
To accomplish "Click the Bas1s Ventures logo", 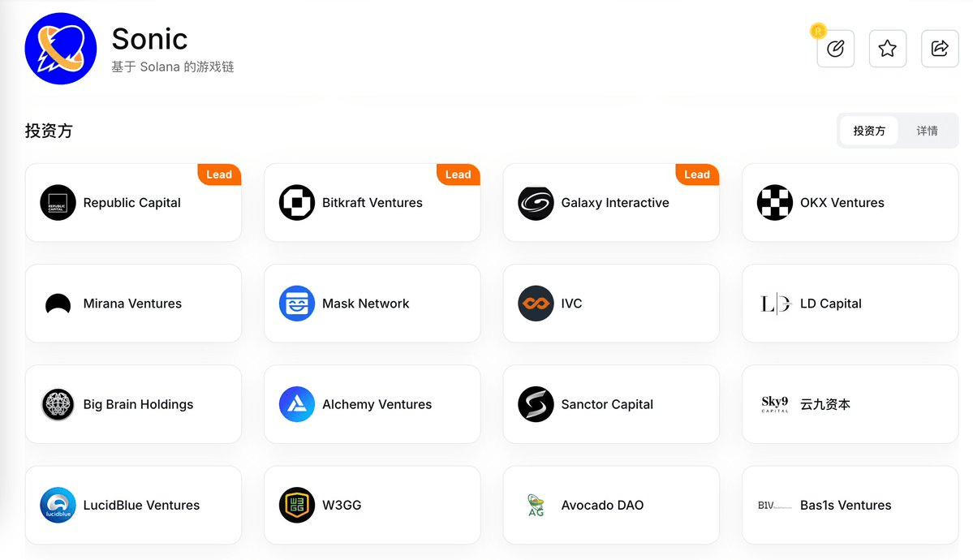I will click(x=774, y=506).
